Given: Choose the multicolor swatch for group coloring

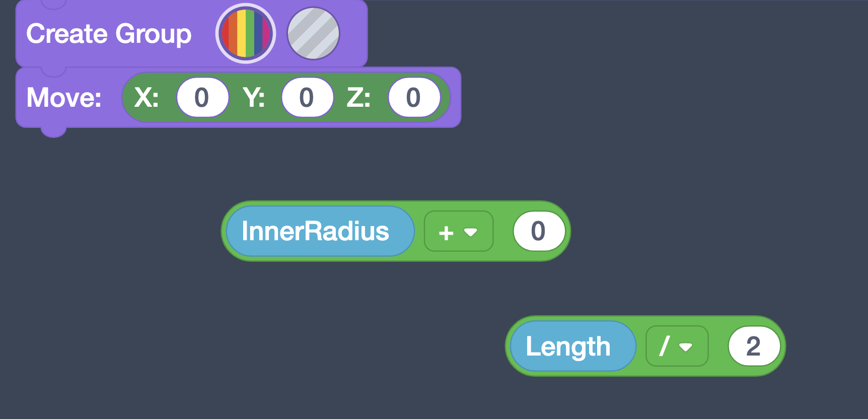Looking at the screenshot, I should [245, 33].
